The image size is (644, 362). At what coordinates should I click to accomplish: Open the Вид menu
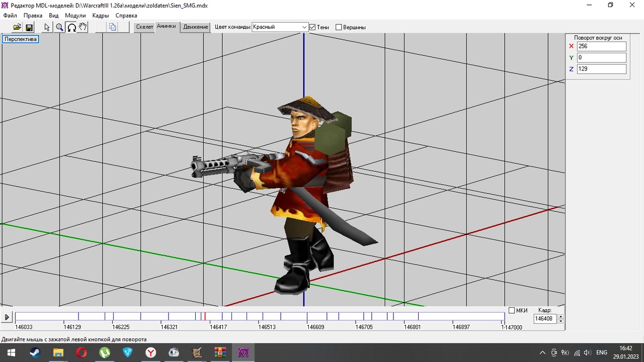tap(53, 16)
